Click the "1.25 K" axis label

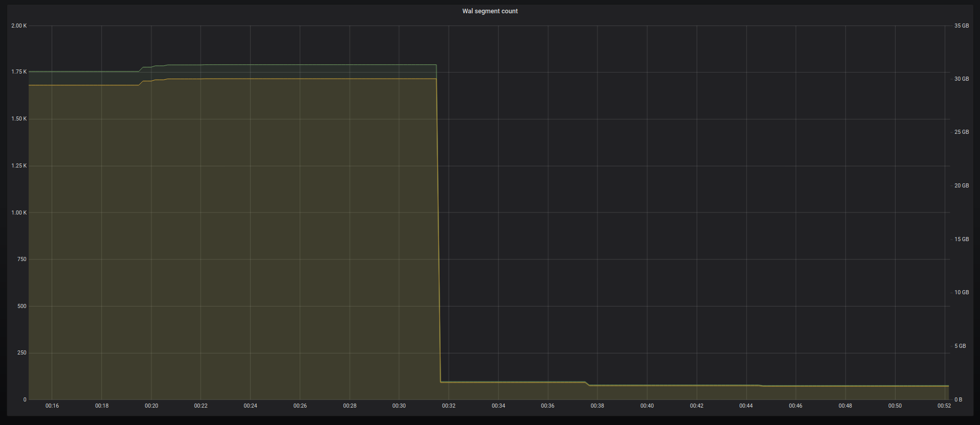coord(19,166)
